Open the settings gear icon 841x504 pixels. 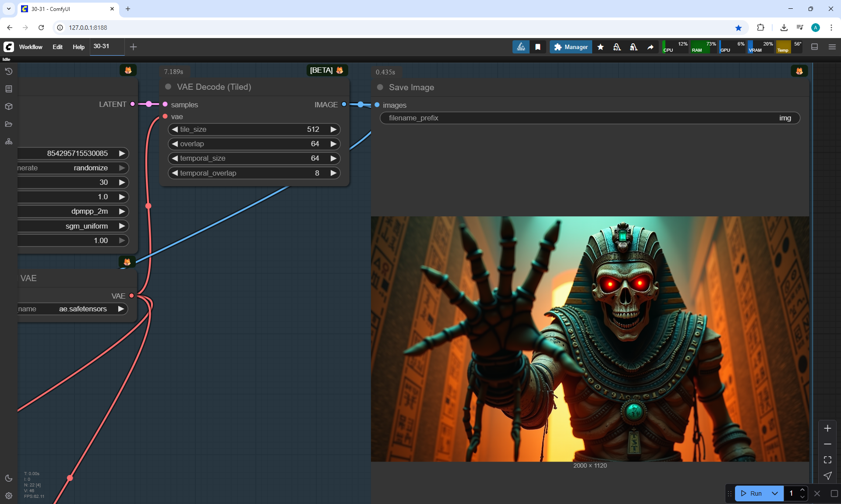(x=9, y=495)
